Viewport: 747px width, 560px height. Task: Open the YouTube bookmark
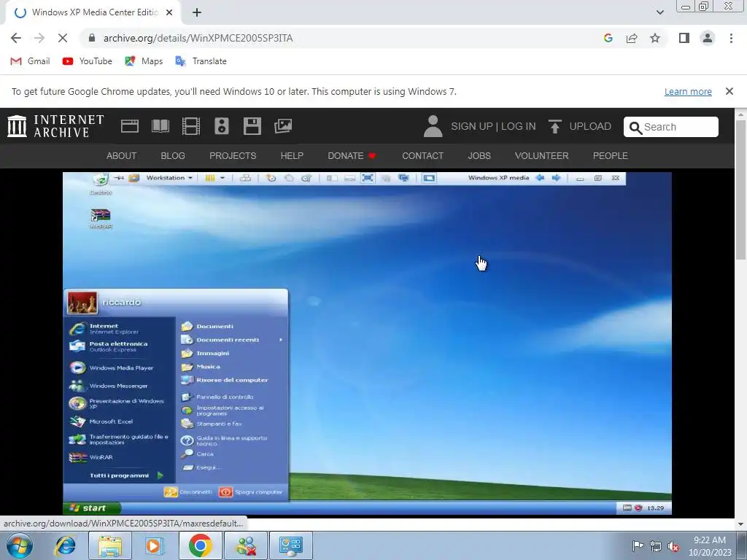tap(88, 61)
